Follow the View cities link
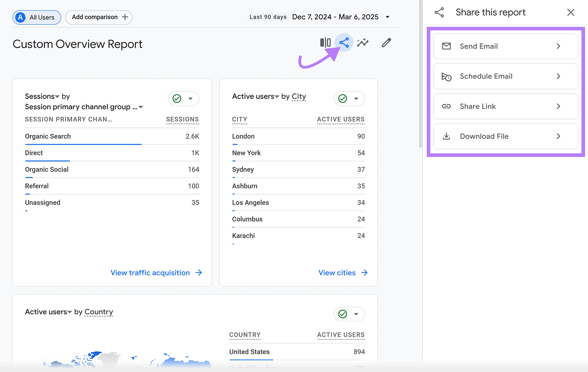 tap(337, 272)
